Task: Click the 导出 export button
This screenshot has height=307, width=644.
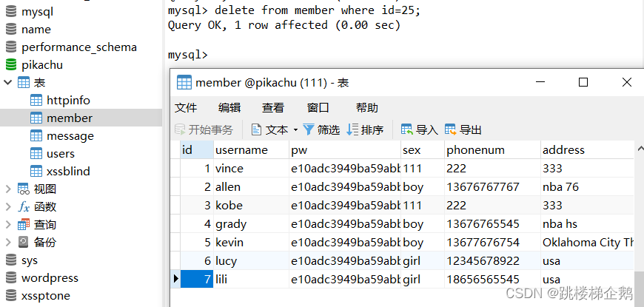Action: pyautogui.click(x=463, y=130)
